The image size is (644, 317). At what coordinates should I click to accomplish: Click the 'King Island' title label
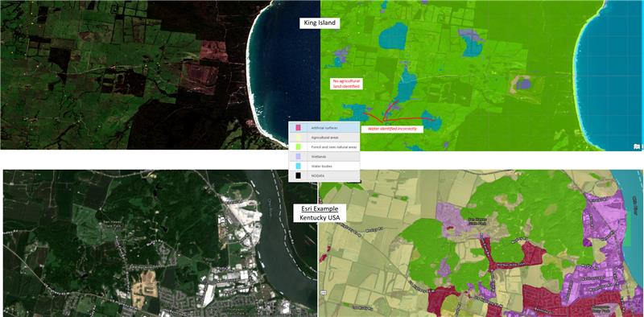(x=320, y=23)
